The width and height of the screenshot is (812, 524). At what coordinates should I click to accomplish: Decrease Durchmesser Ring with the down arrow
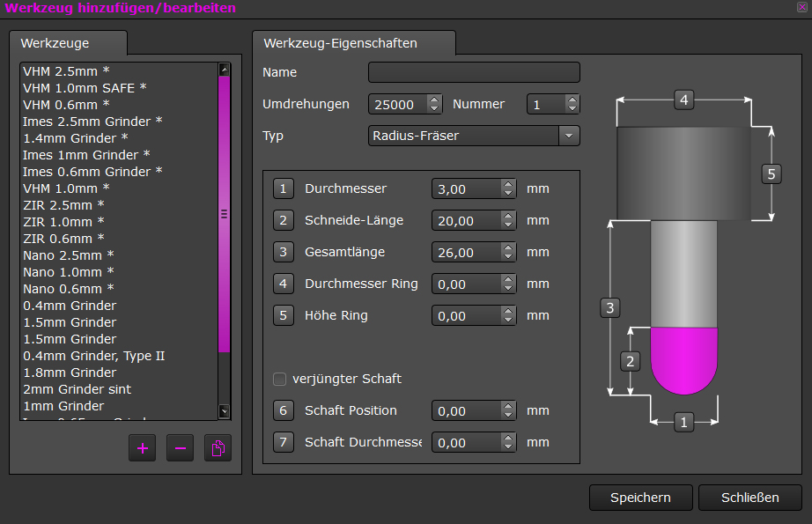(508, 288)
